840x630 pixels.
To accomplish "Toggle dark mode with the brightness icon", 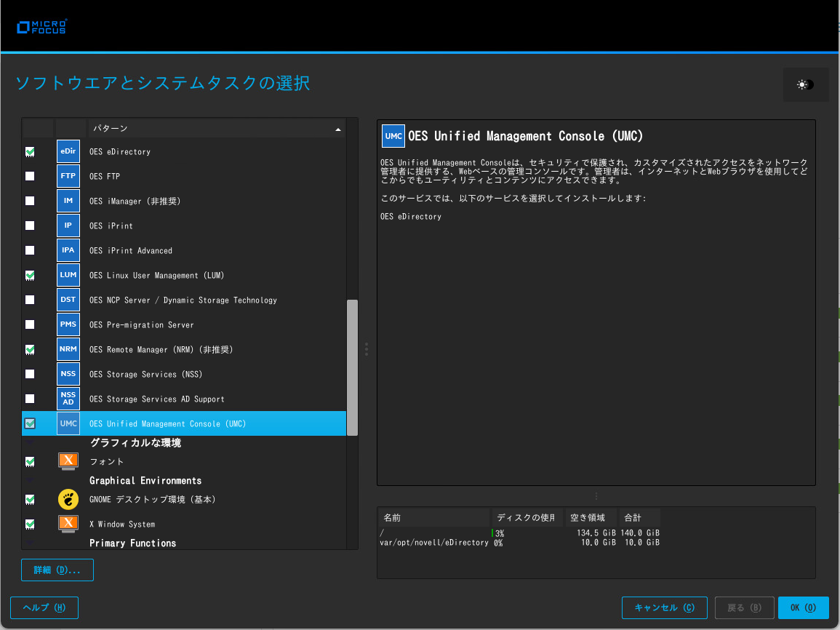I will (804, 84).
